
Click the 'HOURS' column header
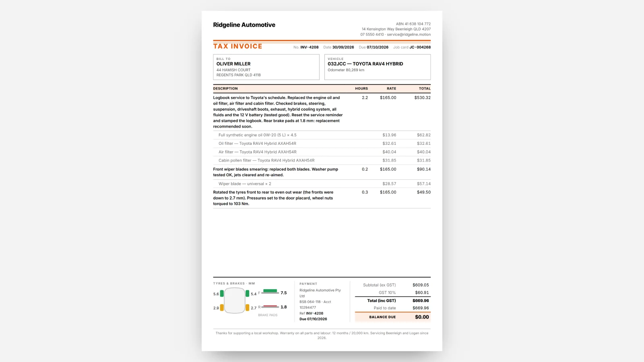(x=361, y=88)
